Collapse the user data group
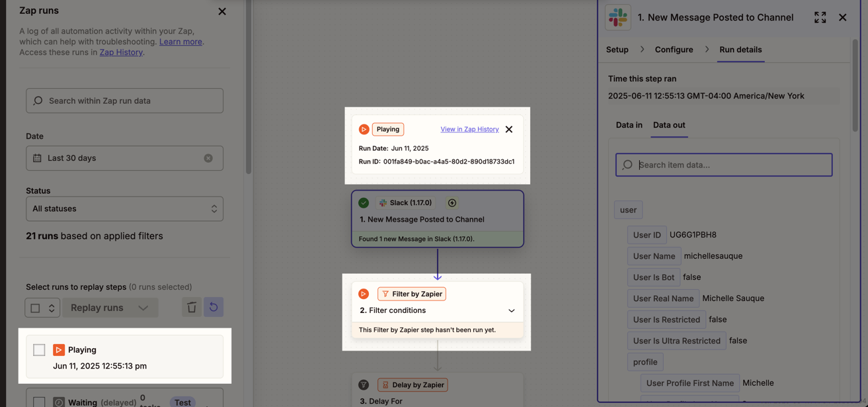The image size is (868, 407). [x=628, y=210]
